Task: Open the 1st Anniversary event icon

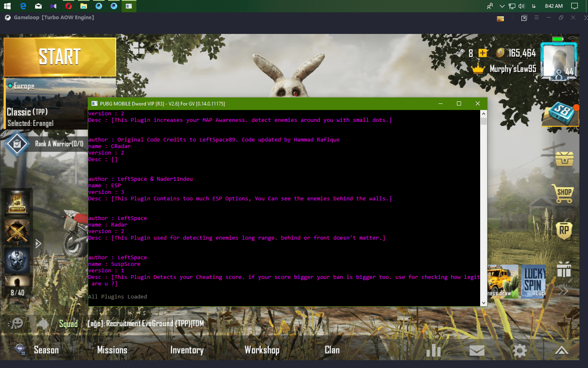Action: 17,203
